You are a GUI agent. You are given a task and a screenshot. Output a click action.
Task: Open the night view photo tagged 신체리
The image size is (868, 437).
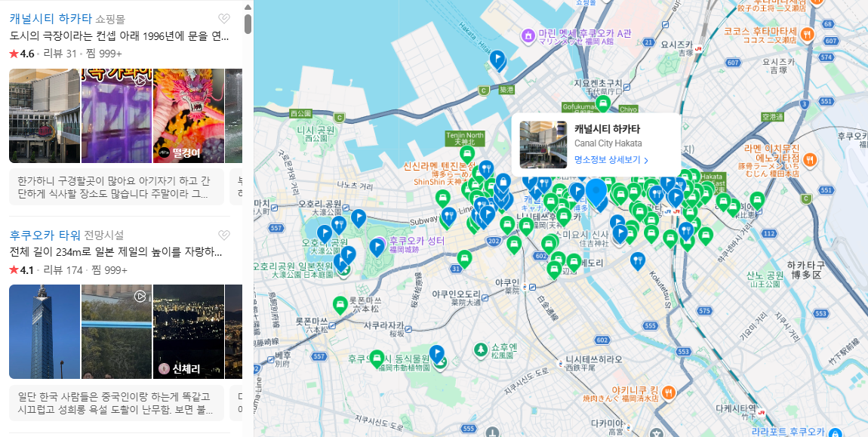pyautogui.click(x=188, y=332)
